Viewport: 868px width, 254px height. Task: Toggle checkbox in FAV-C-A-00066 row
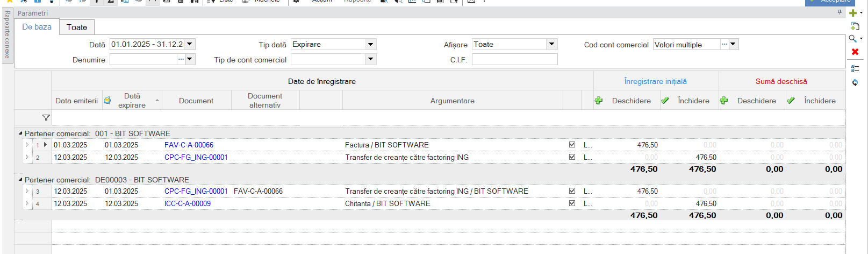pyautogui.click(x=572, y=145)
